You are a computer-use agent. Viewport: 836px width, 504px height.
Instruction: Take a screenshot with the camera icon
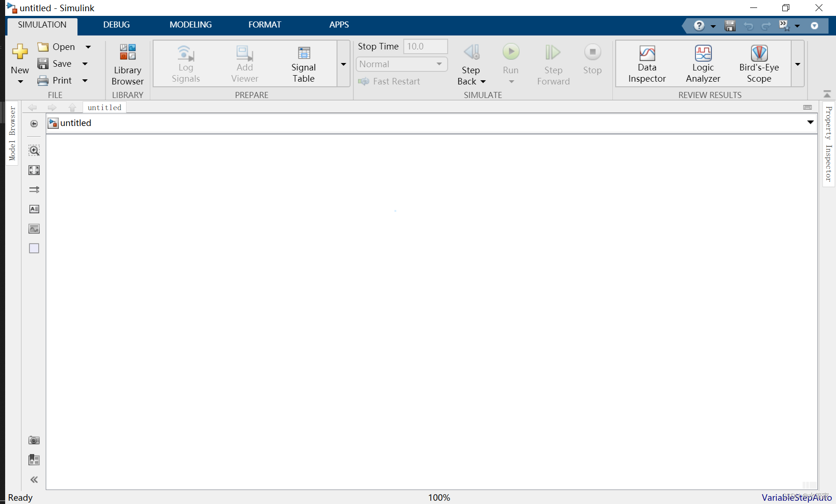34,440
